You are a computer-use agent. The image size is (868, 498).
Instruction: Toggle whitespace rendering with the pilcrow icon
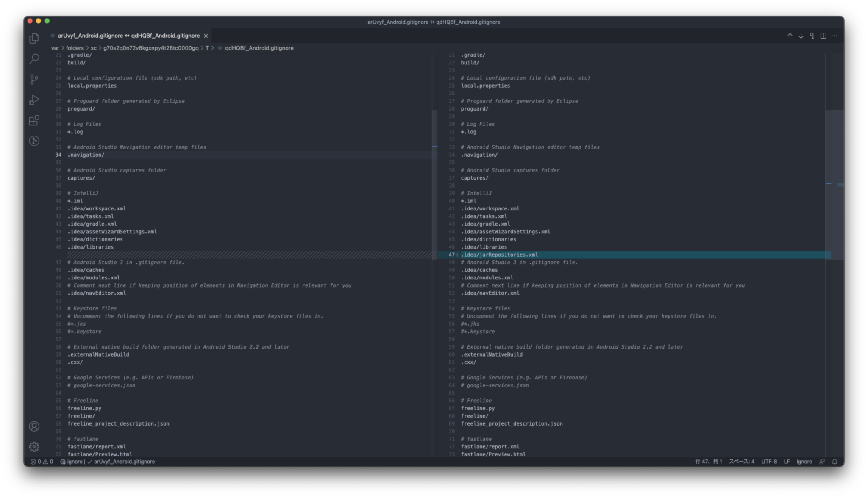click(x=812, y=36)
